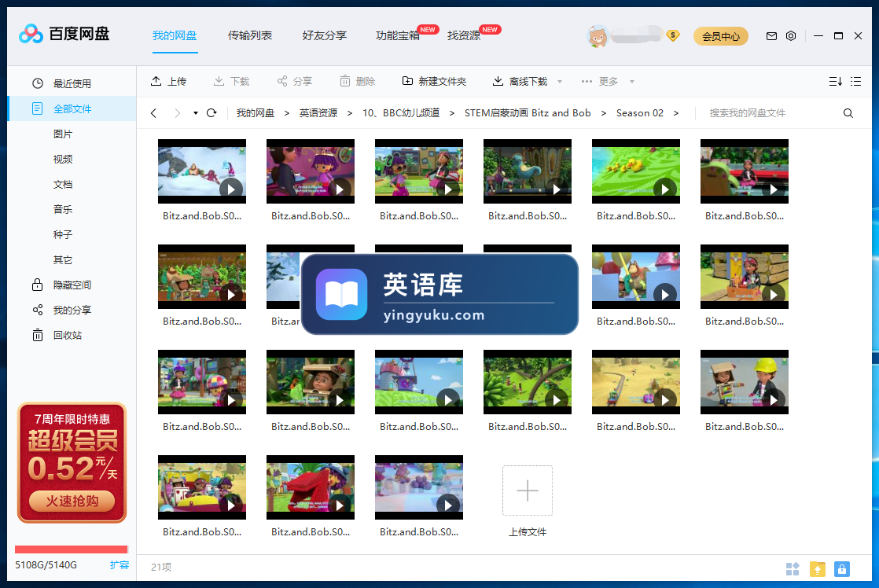Switch to 我的网盘 tab
Screen dimensions: 879x588
(x=175, y=35)
